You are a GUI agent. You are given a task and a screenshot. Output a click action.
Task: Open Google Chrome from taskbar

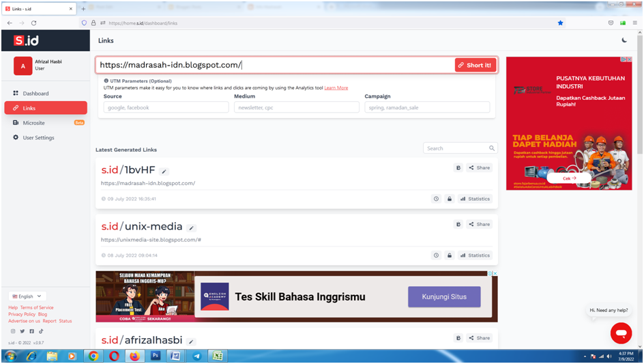tap(93, 356)
